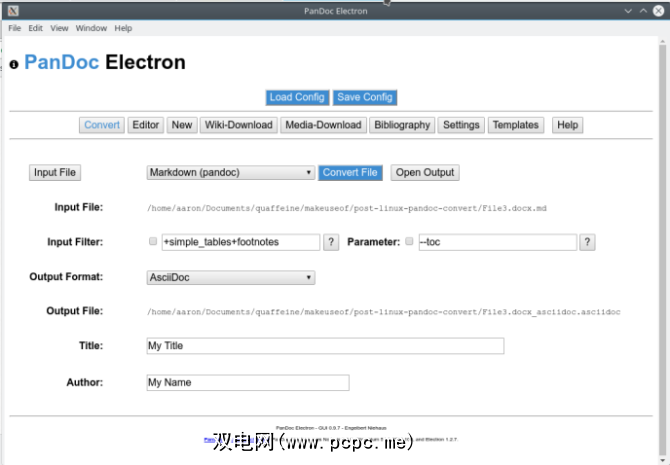670x465 pixels.
Task: Click the Help button in tab row
Action: pos(567,125)
